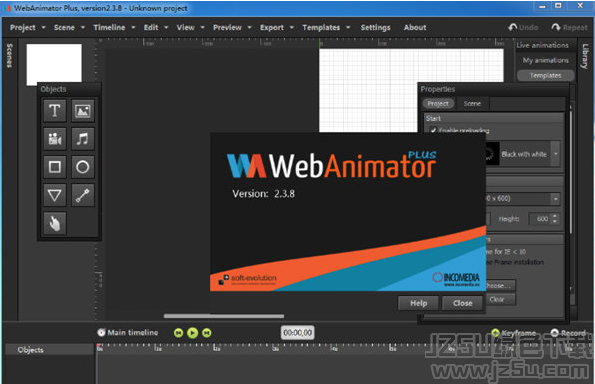Click the Properties panel title
Image resolution: width=595 pixels, height=384 pixels.
coord(438,89)
